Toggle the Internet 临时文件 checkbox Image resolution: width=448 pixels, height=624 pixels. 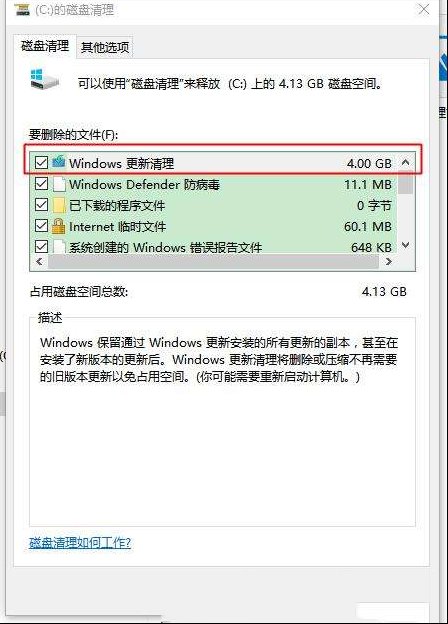click(41, 226)
